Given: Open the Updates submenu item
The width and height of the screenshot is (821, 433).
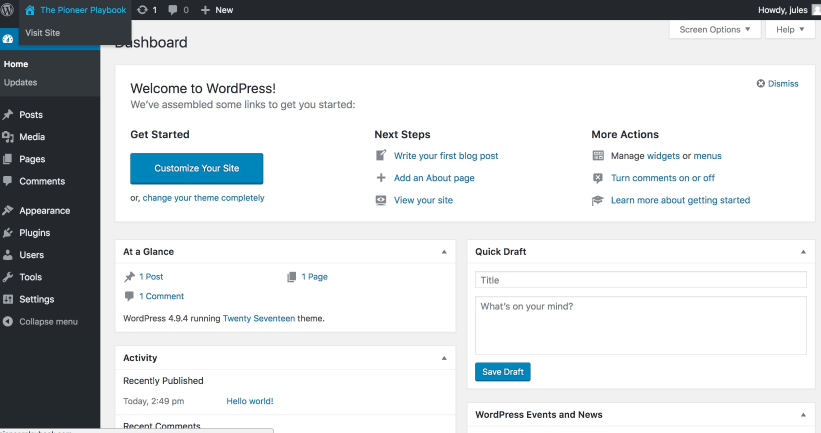Looking at the screenshot, I should click(x=20, y=82).
